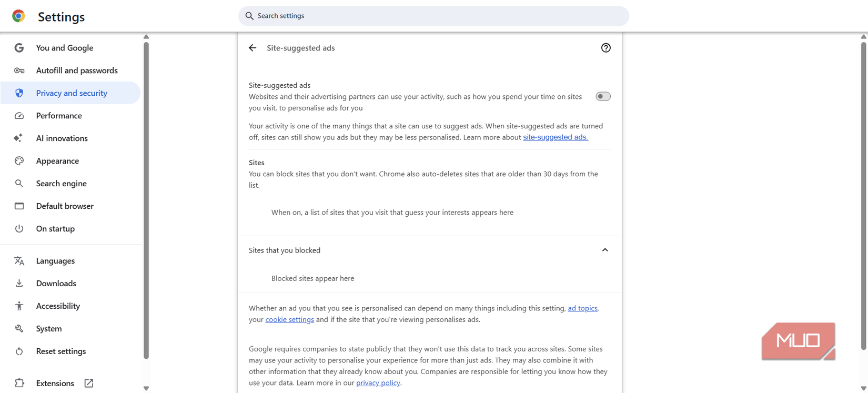Open AI innovations via the sparkle icon
The image size is (868, 393).
(19, 138)
